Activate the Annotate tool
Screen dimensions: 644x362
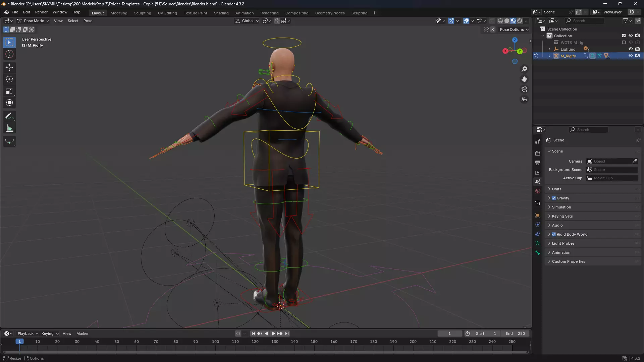click(x=9, y=116)
